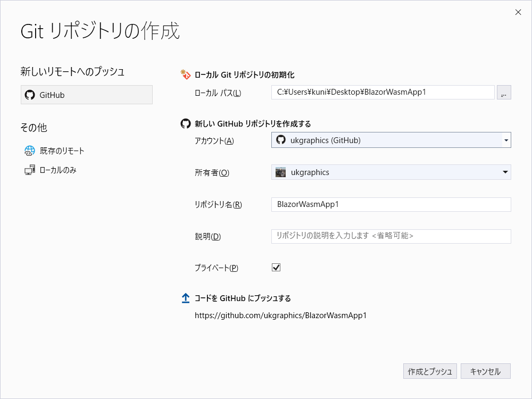Image resolution: width=532 pixels, height=399 pixels.
Task: Click the local path input field
Action: pos(383,92)
